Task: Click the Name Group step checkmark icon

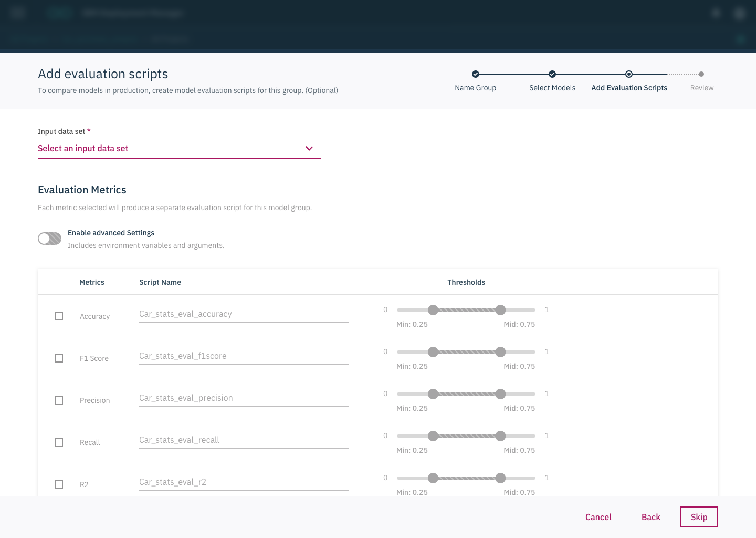Action: click(x=476, y=74)
